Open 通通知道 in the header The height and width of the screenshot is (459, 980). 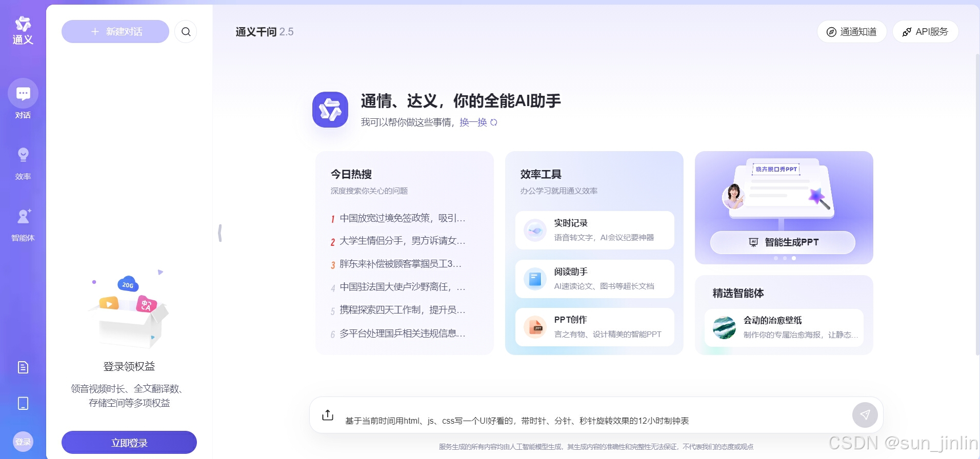click(852, 32)
